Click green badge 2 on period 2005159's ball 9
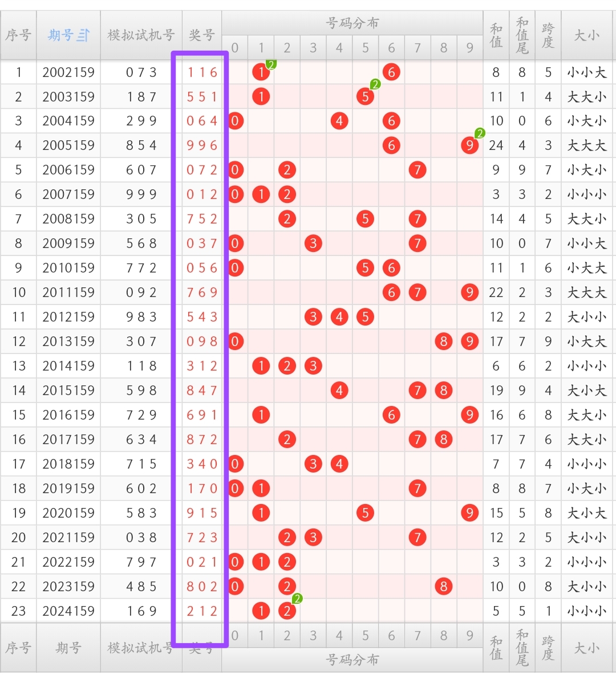Image resolution: width=616 pixels, height=679 pixels. [x=480, y=133]
